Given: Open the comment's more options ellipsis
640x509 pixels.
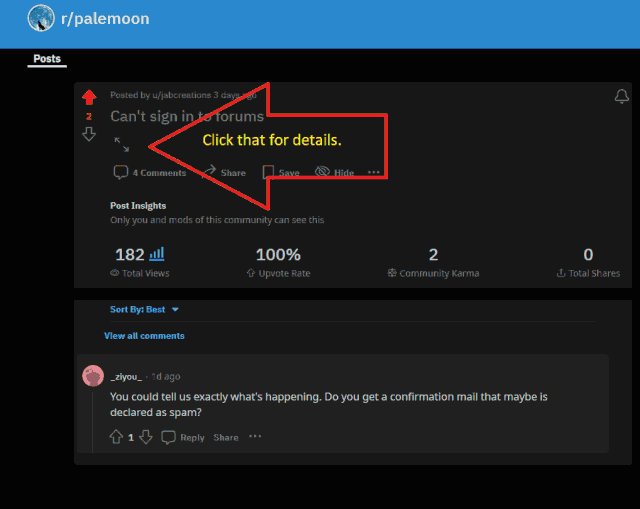Looking at the screenshot, I should tap(255, 436).
